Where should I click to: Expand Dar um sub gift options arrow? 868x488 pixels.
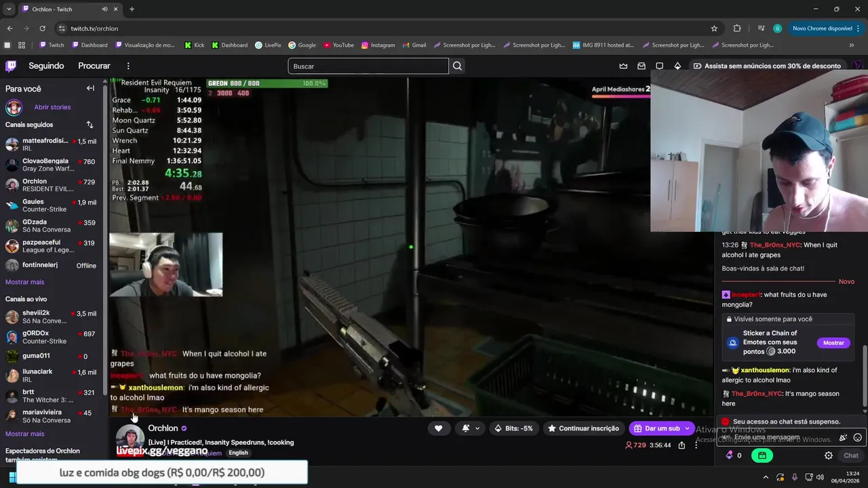(x=687, y=428)
